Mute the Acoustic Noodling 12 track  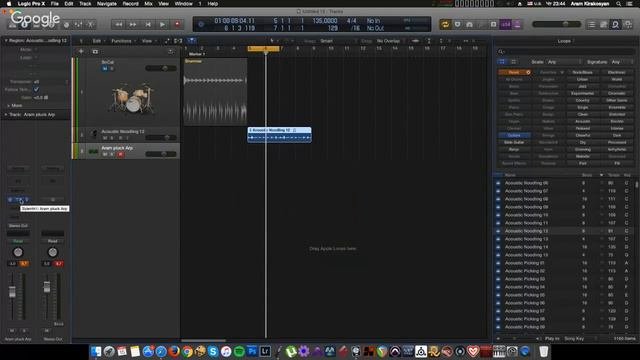(105, 138)
